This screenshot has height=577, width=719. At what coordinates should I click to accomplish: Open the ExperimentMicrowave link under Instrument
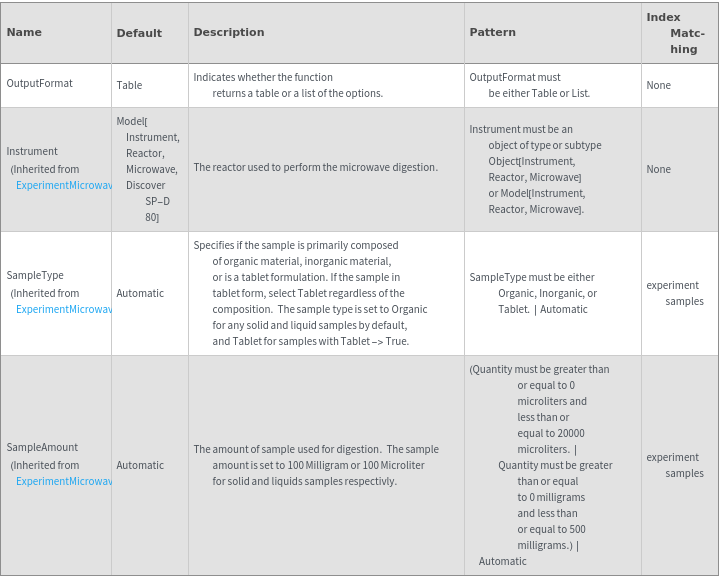click(x=64, y=185)
